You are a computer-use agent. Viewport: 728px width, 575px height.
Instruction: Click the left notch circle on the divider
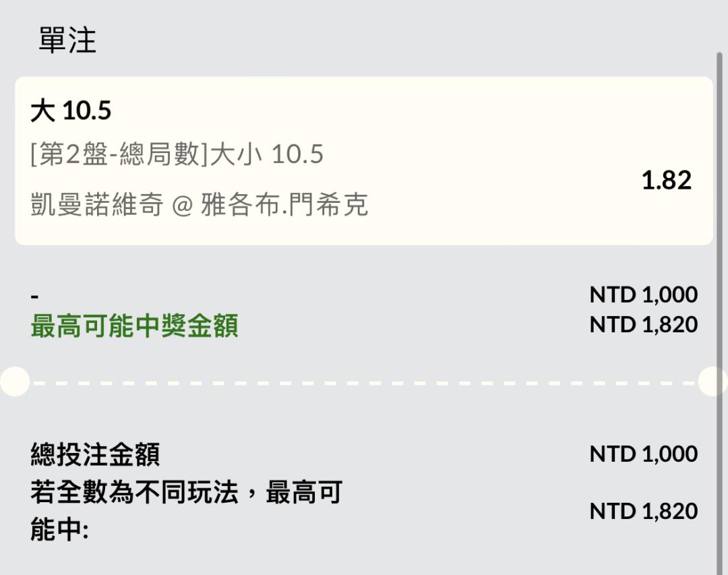pos(15,382)
